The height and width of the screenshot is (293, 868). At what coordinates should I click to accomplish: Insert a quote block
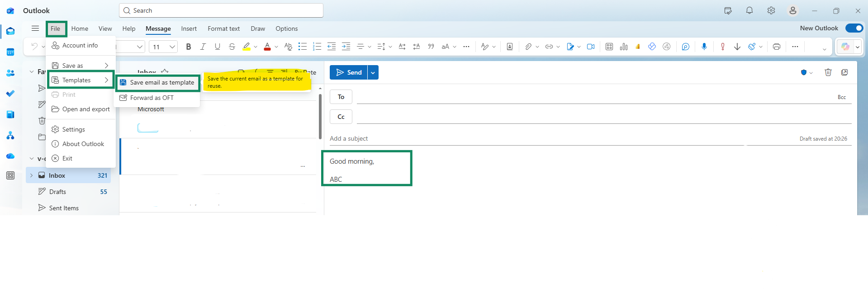coord(431,47)
